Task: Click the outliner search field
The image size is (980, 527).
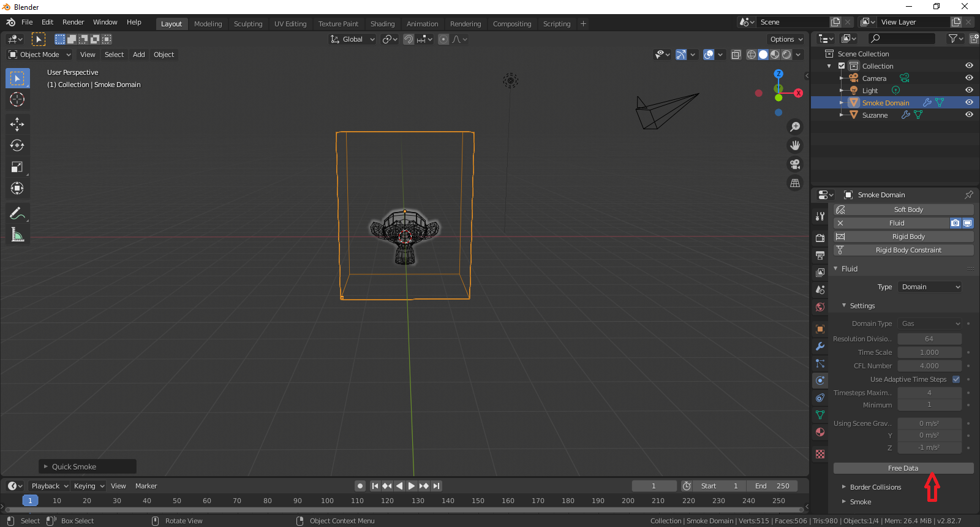Action: click(x=902, y=39)
